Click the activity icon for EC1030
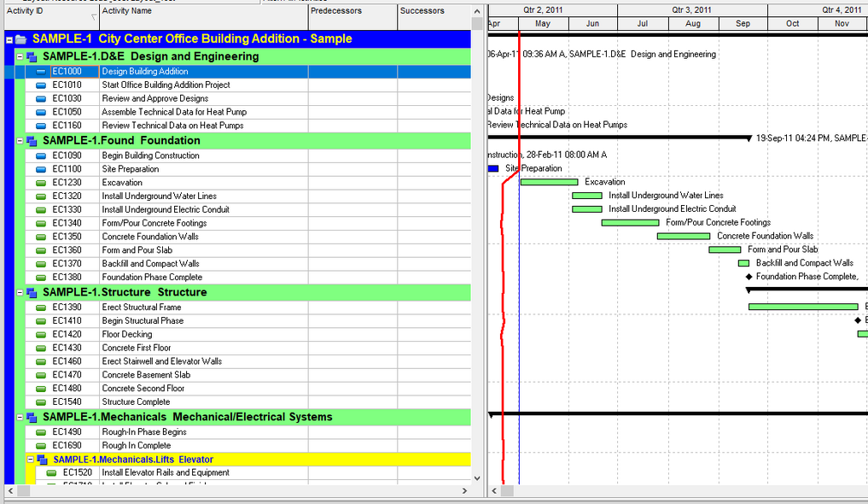The image size is (868, 504). click(41, 98)
